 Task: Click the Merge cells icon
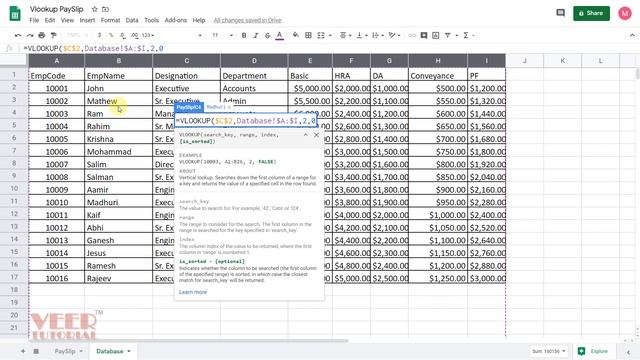321,36
